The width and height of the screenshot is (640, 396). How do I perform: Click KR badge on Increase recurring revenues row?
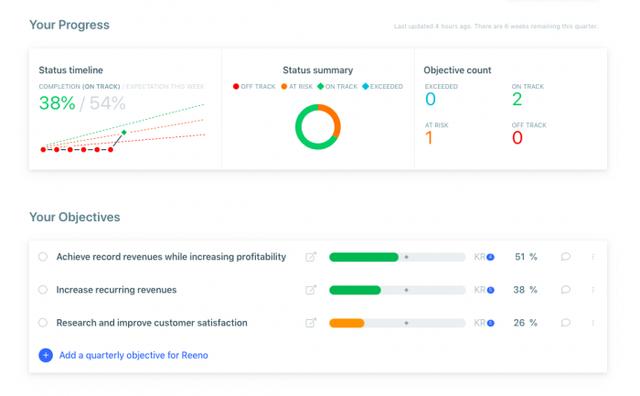coord(484,290)
